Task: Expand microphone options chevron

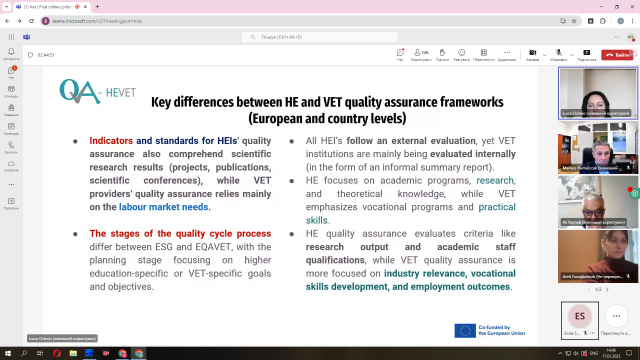Action: tap(572, 55)
